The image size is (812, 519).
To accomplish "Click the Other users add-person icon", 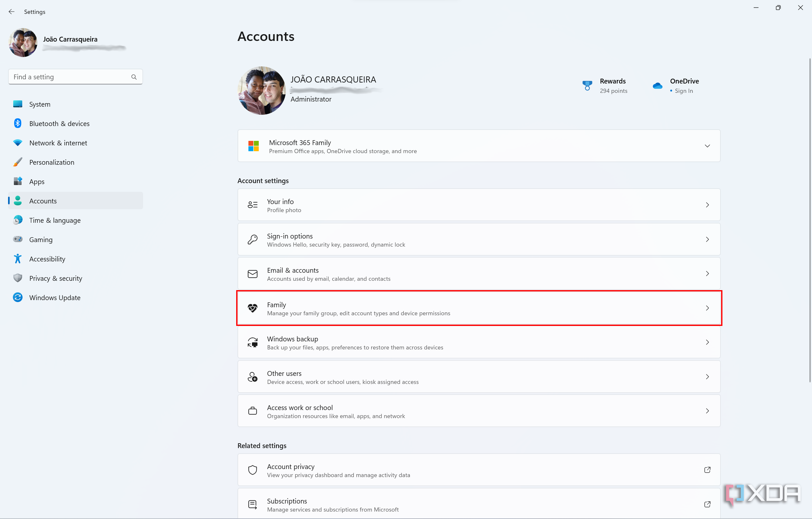I will point(253,377).
